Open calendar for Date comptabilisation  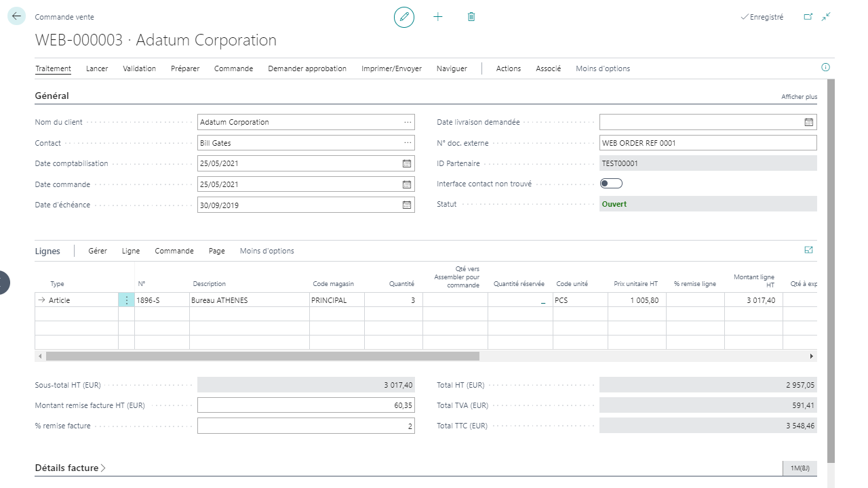(407, 163)
